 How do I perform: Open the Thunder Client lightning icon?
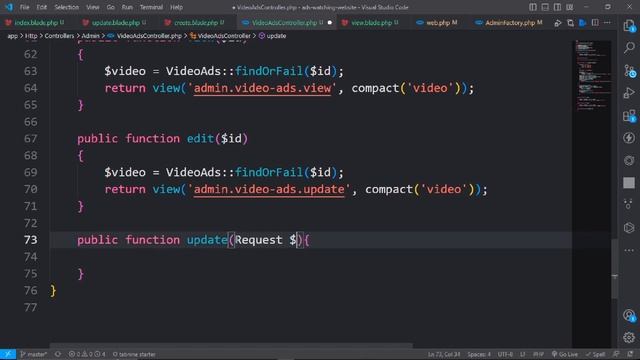(x=629, y=138)
